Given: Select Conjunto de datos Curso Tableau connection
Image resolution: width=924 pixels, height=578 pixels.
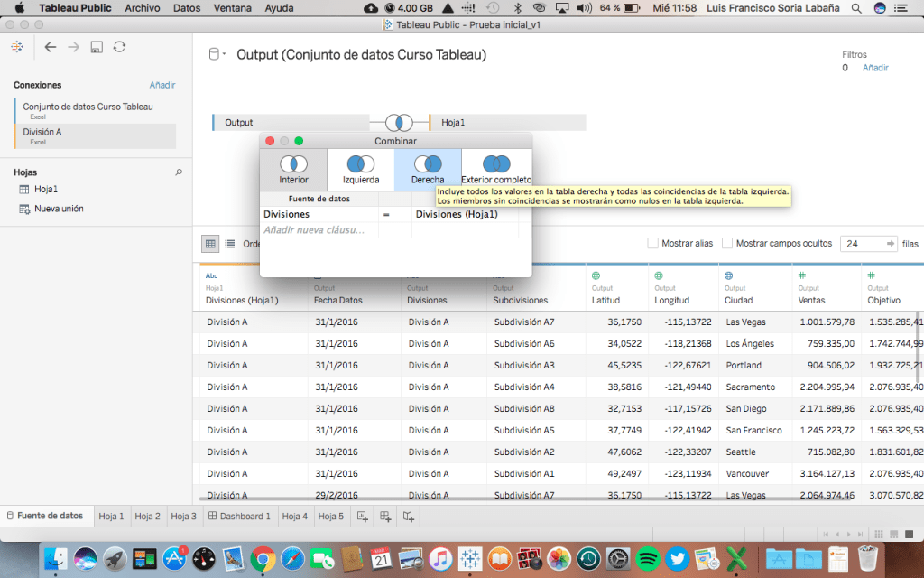Looking at the screenshot, I should coord(95,110).
